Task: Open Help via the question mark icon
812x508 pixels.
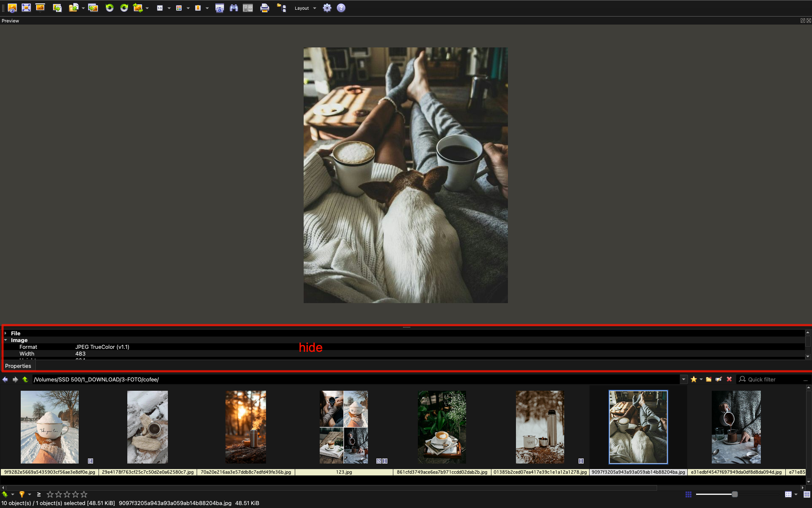Action: pos(341,8)
